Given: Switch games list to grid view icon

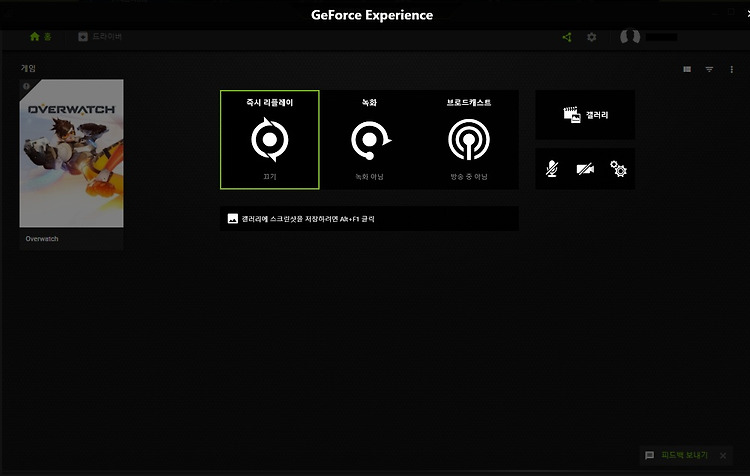Looking at the screenshot, I should click(x=687, y=69).
